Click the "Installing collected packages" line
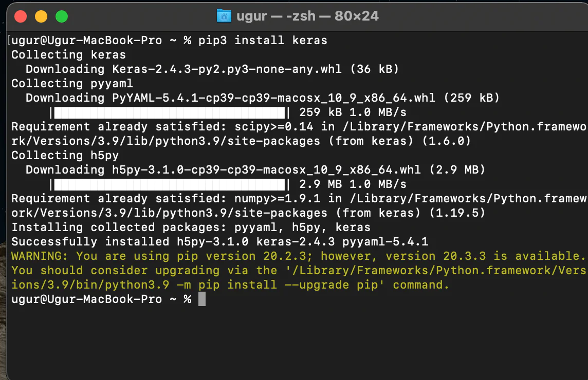 pyautogui.click(x=190, y=227)
